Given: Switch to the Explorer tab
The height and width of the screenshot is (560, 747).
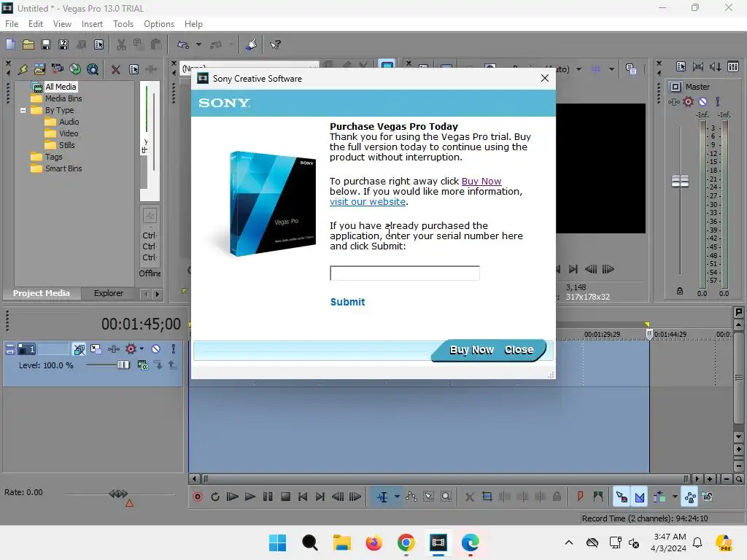Looking at the screenshot, I should (x=109, y=293).
